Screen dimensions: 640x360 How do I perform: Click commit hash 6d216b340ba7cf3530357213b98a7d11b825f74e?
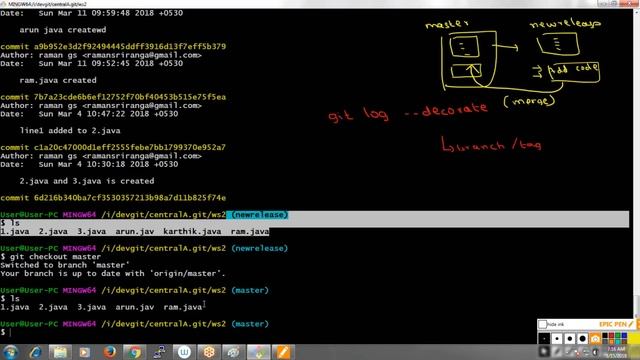130,198
